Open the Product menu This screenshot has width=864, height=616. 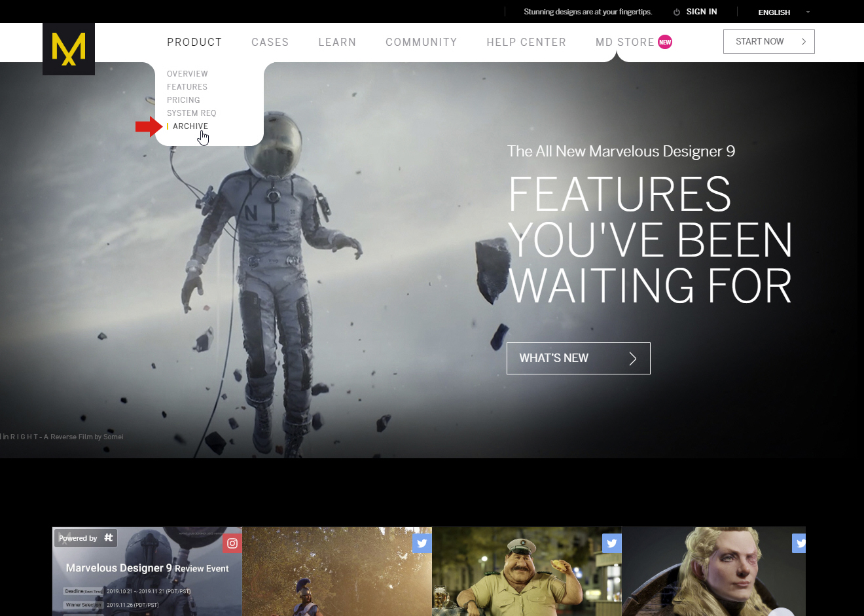tap(194, 42)
